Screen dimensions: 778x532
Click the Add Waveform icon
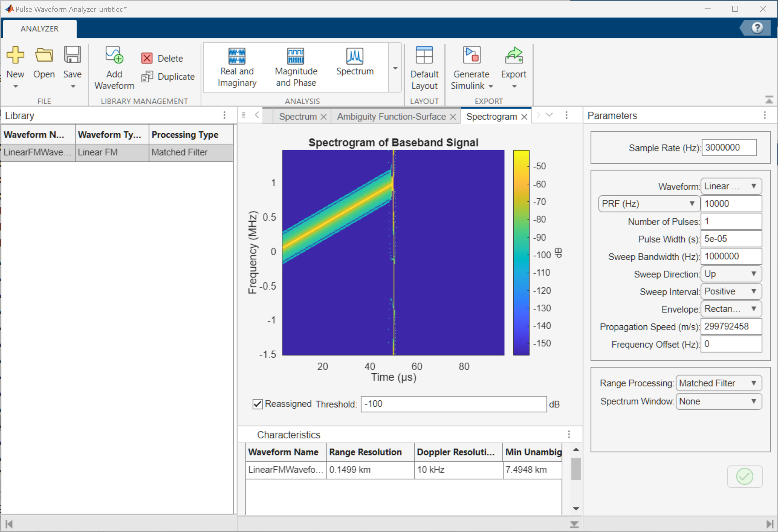(114, 55)
